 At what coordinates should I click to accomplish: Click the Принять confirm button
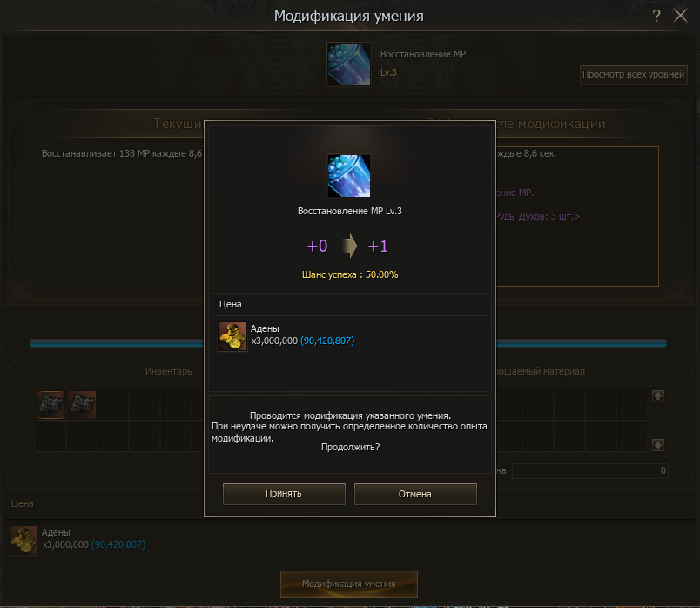pyautogui.click(x=284, y=494)
